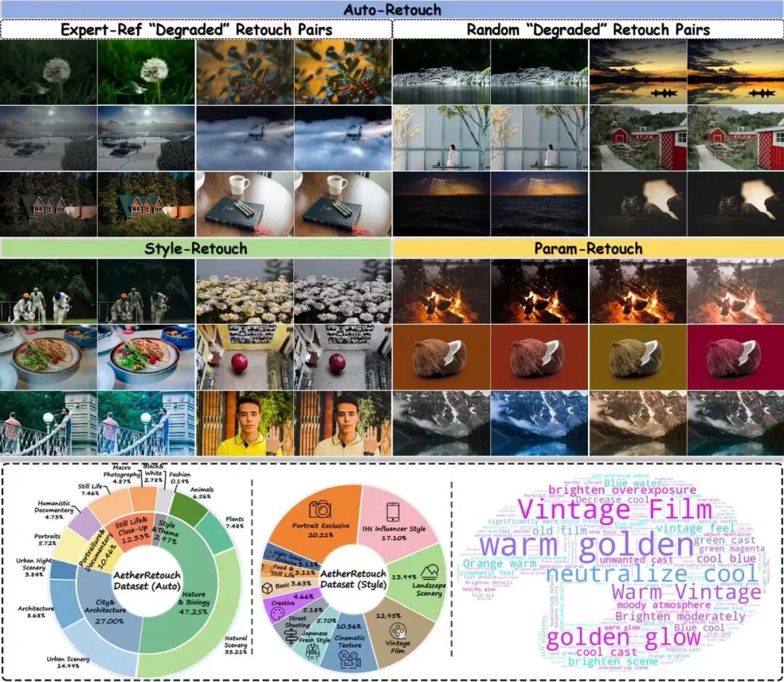Image resolution: width=784 pixels, height=682 pixels.
Task: Click the coconut thumbnail with mustard-yellow background
Action: point(638,357)
